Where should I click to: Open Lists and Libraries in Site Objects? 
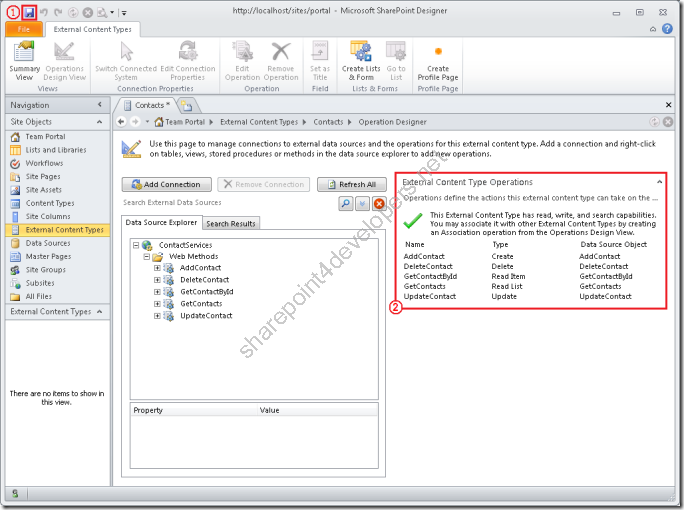(x=58, y=150)
